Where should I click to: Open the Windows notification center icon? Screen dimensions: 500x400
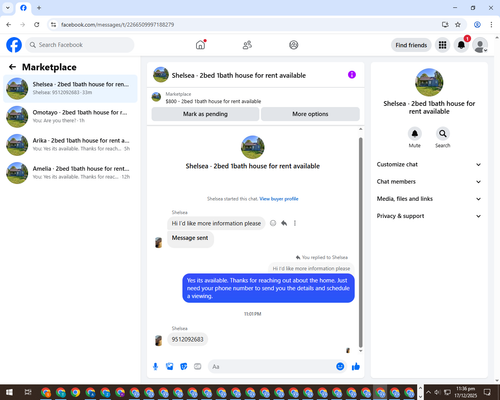[x=487, y=392]
